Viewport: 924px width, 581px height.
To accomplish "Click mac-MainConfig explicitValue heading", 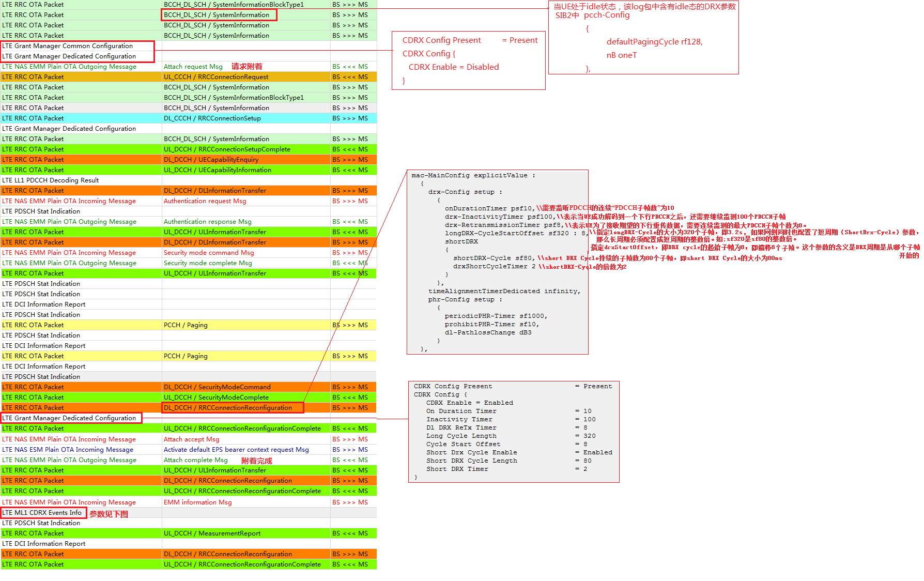I will [473, 176].
